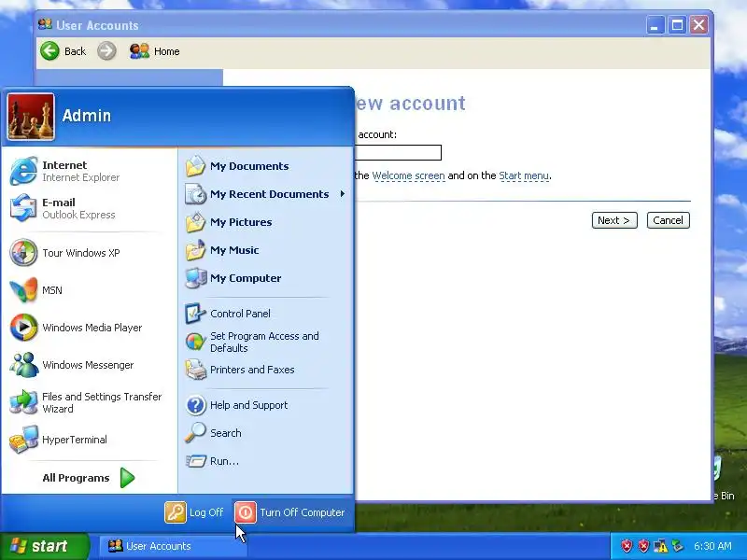
Task: Click into the new account name field
Action: [x=399, y=152]
